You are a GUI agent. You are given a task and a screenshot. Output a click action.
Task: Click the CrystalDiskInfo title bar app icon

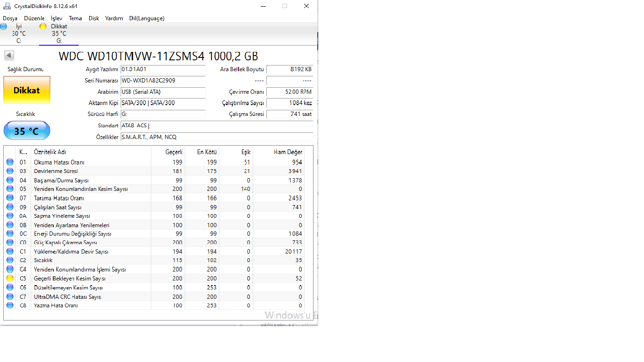[7, 6]
